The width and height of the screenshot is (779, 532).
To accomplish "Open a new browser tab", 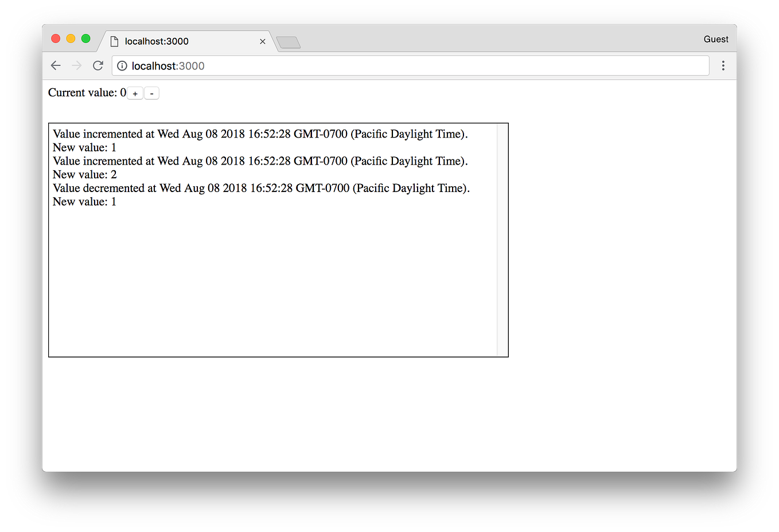I will tap(288, 42).
